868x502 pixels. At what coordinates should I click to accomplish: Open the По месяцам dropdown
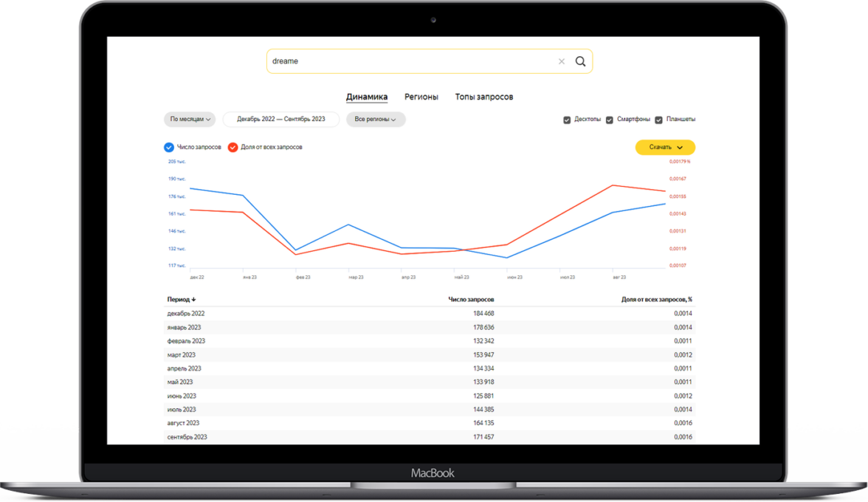(190, 119)
